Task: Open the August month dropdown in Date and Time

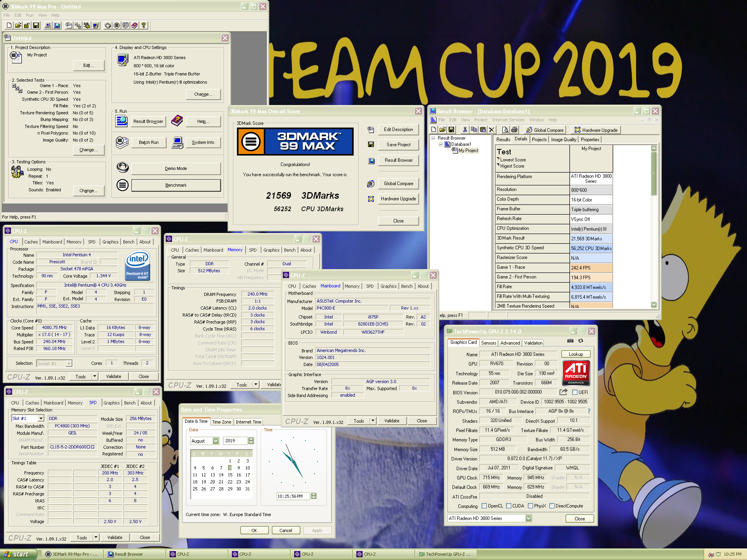Action: (216, 441)
